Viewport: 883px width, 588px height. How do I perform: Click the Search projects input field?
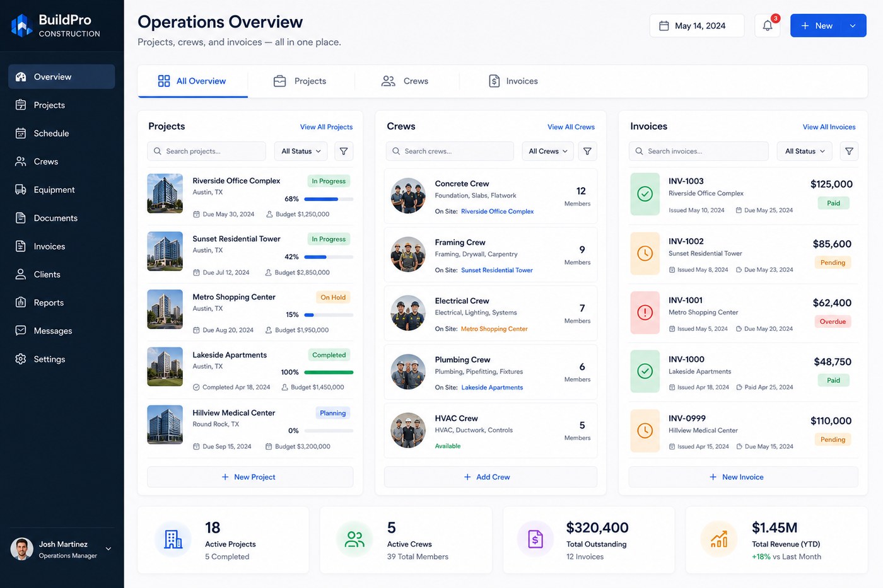207,151
